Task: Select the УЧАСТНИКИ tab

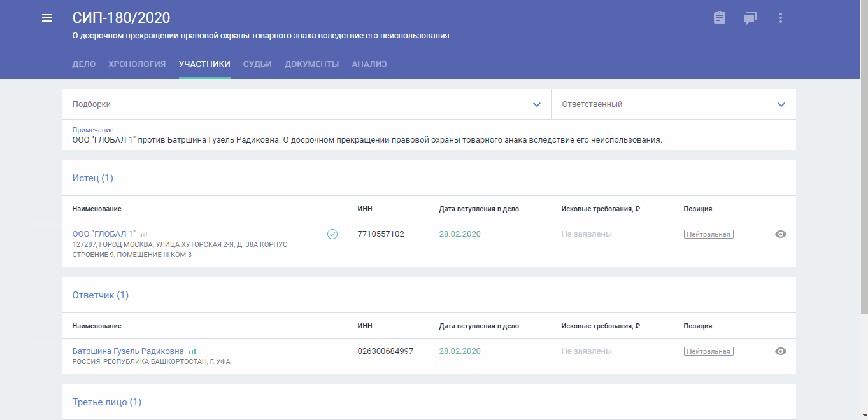Action: [x=204, y=64]
